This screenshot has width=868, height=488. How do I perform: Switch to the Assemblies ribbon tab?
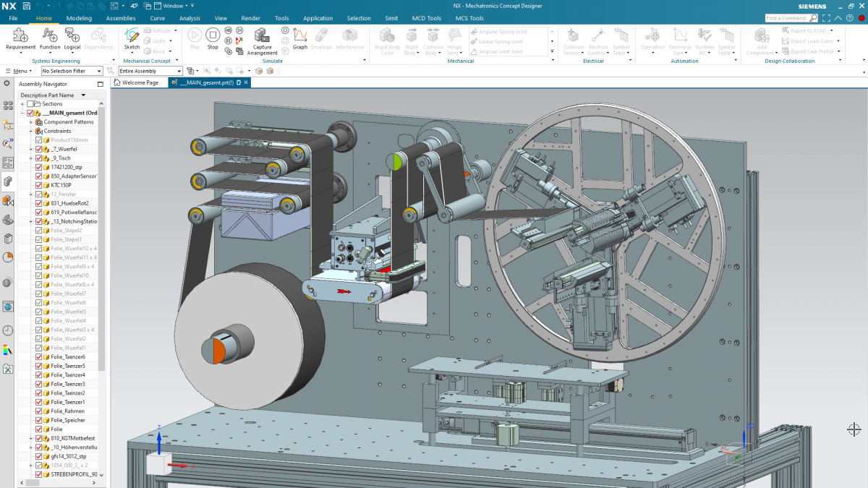click(x=121, y=18)
